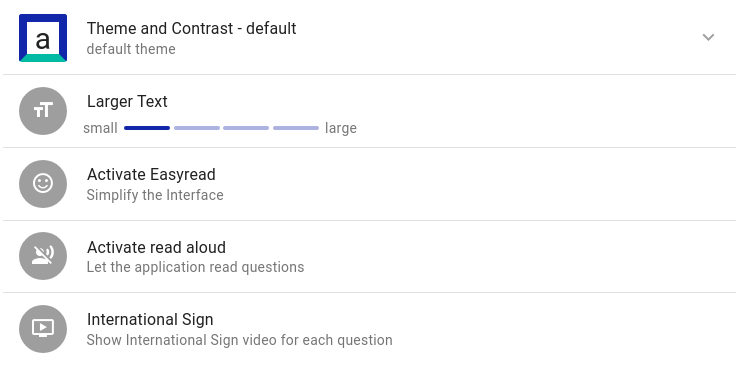
Task: Toggle Activate read aloud option
Action: pyautogui.click(x=369, y=256)
